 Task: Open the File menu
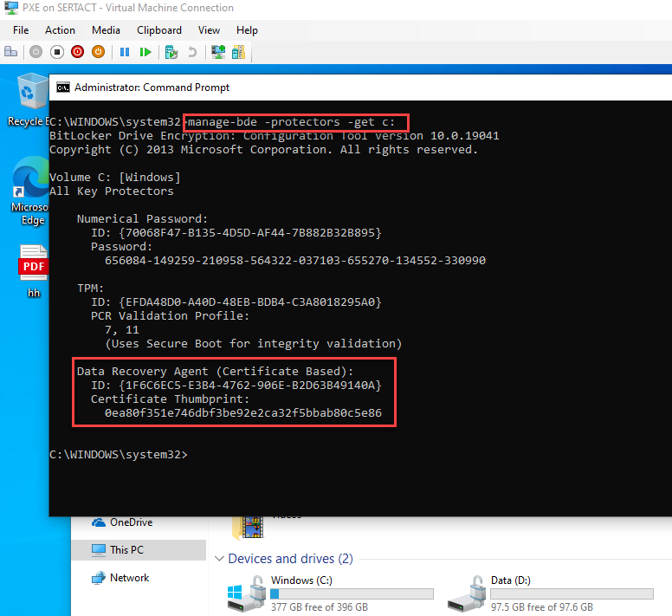coord(21,29)
